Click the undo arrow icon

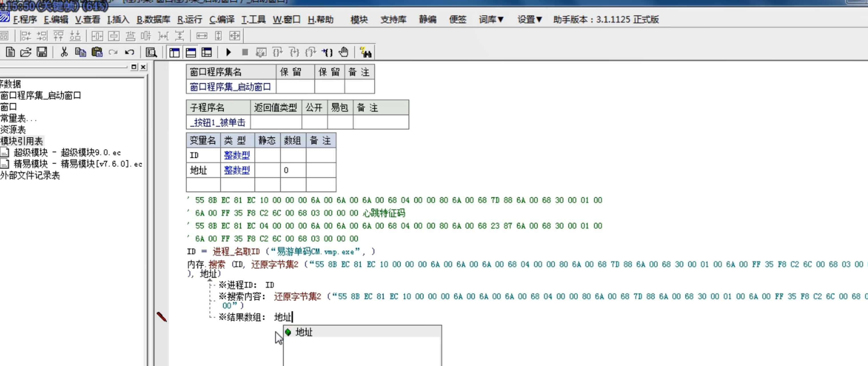(129, 52)
